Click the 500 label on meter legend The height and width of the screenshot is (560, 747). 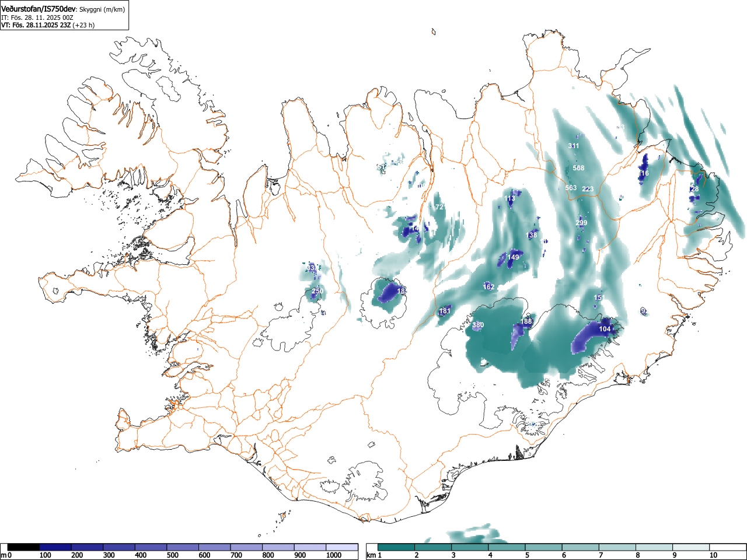(x=172, y=555)
